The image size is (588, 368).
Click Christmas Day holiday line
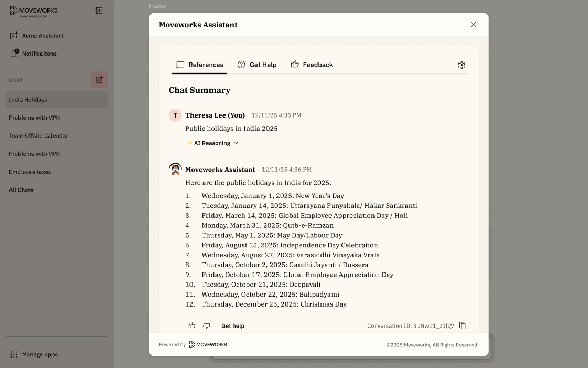[274, 304]
